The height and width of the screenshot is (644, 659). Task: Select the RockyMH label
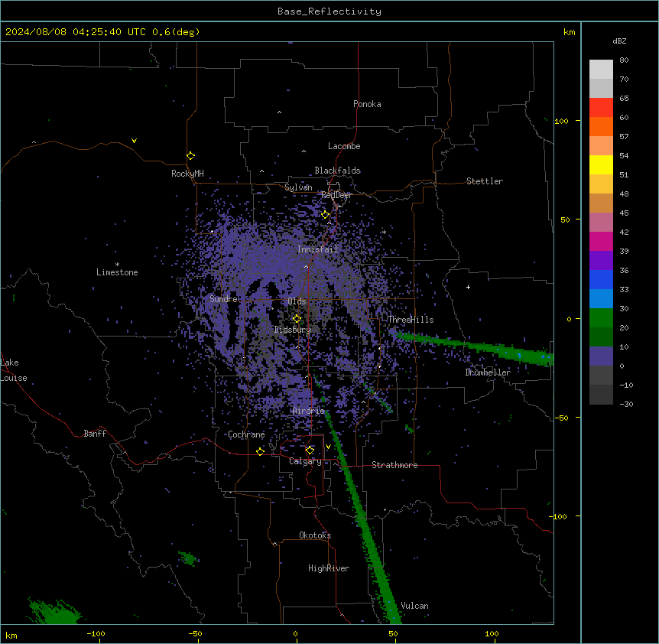[187, 174]
